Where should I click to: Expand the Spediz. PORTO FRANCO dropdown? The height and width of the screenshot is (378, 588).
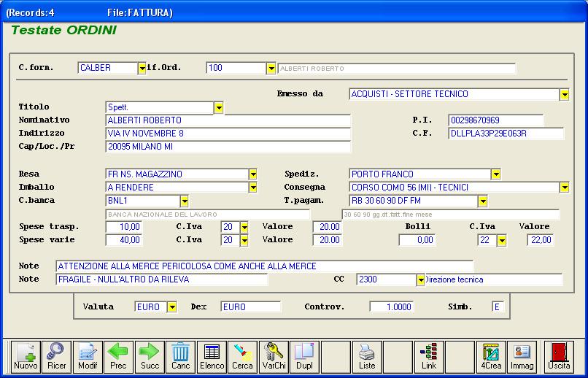coord(496,174)
